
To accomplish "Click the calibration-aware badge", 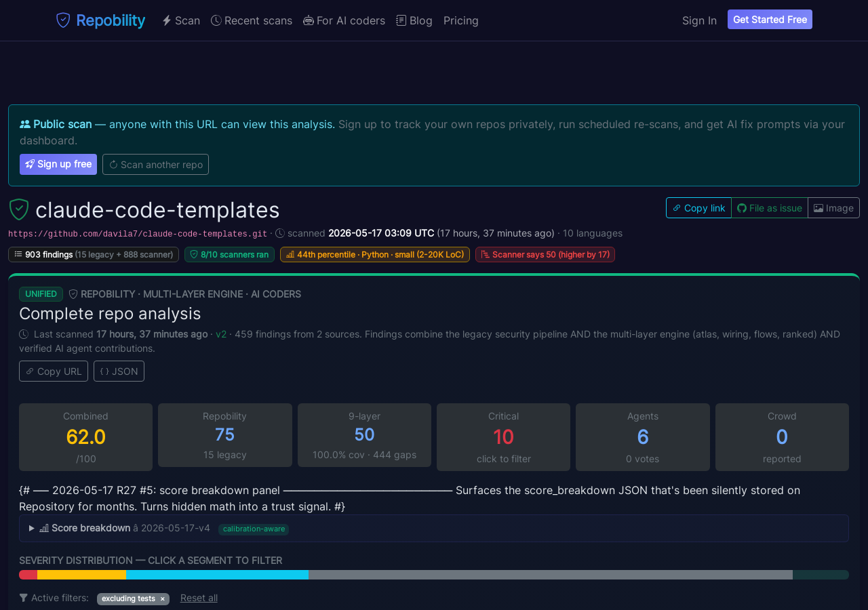I will (x=254, y=529).
